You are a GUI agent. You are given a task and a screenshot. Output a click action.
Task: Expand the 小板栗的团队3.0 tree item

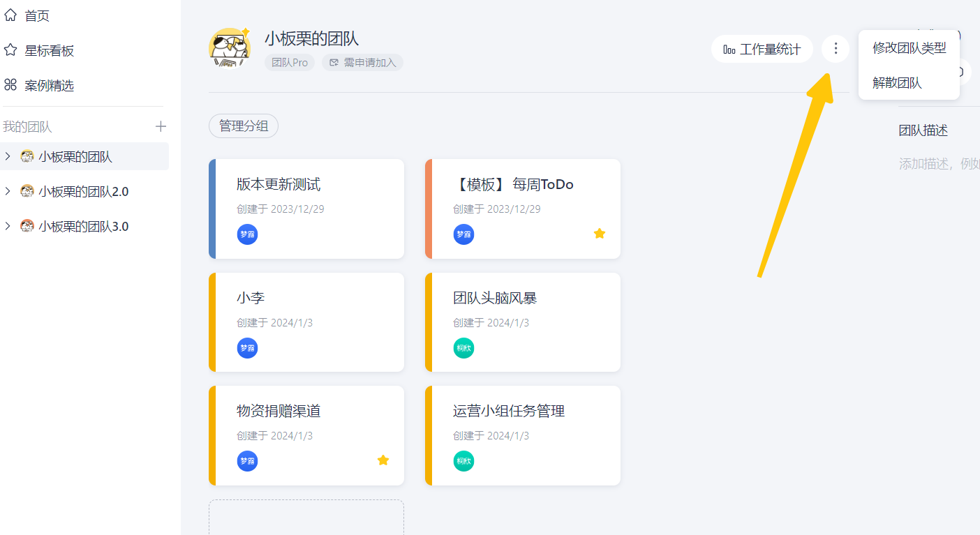tap(8, 226)
